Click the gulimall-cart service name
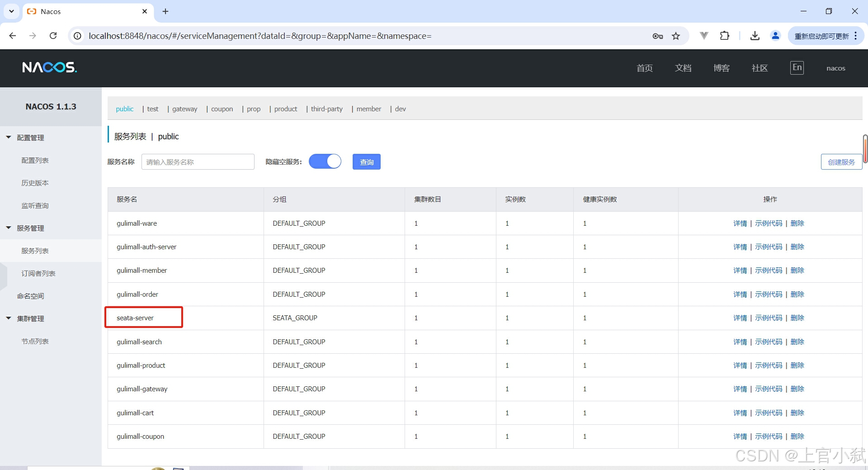The image size is (868, 470). pos(135,413)
